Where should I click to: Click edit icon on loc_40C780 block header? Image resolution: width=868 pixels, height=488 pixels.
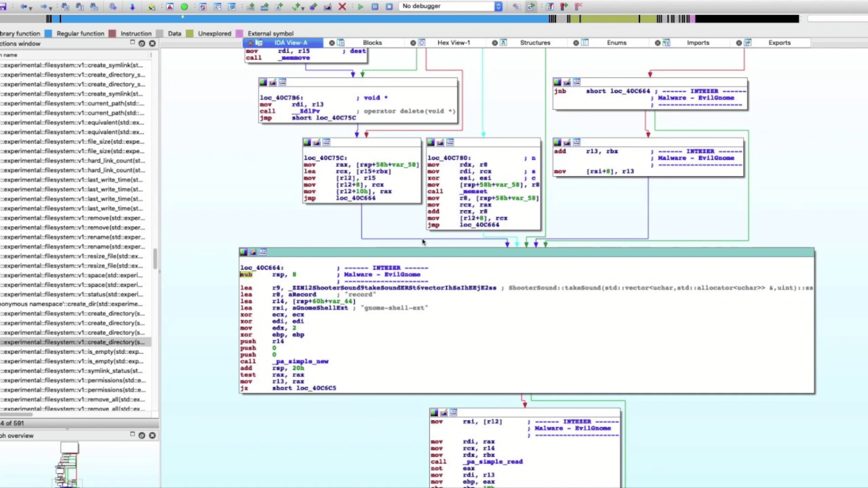click(440, 143)
